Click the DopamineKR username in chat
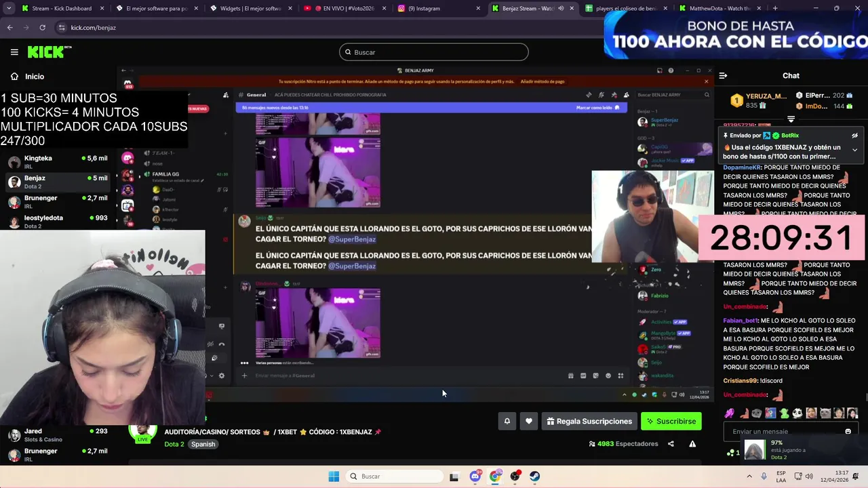 (742, 167)
